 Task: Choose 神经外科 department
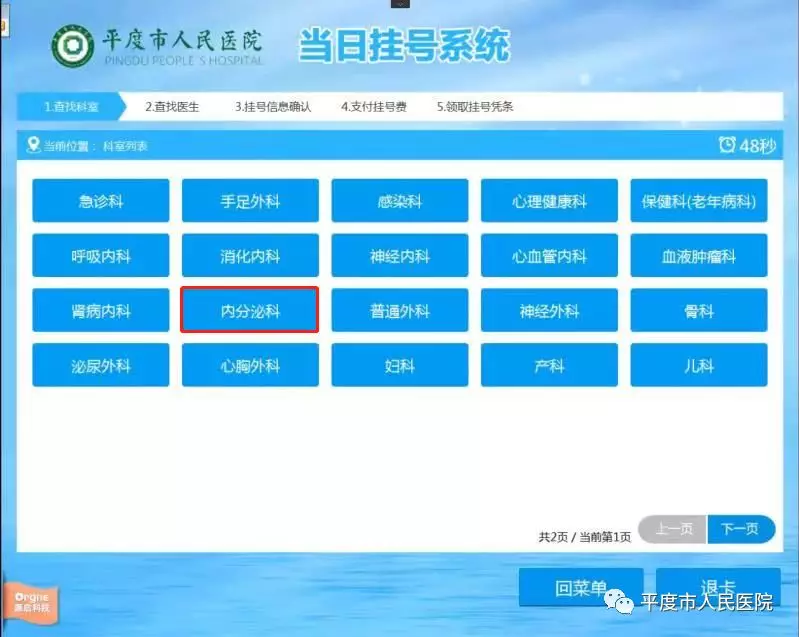pyautogui.click(x=549, y=311)
